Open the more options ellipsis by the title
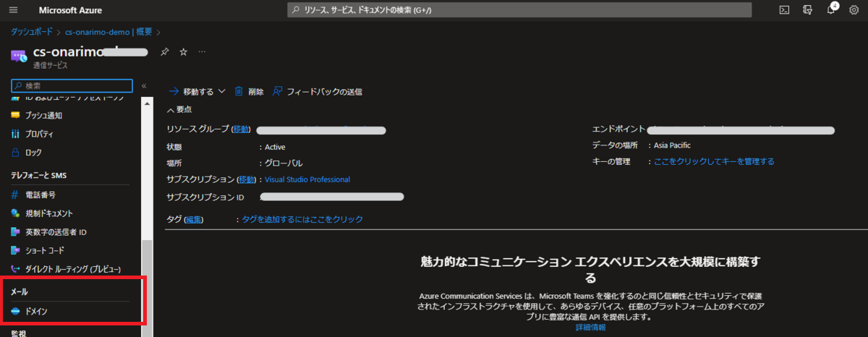Screen dimensions: 868x337 202,52
